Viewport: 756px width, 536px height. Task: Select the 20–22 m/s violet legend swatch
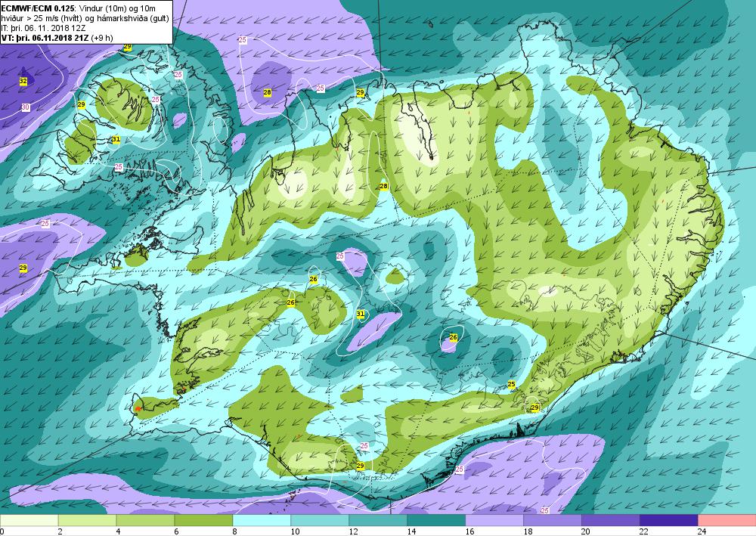[610, 521]
